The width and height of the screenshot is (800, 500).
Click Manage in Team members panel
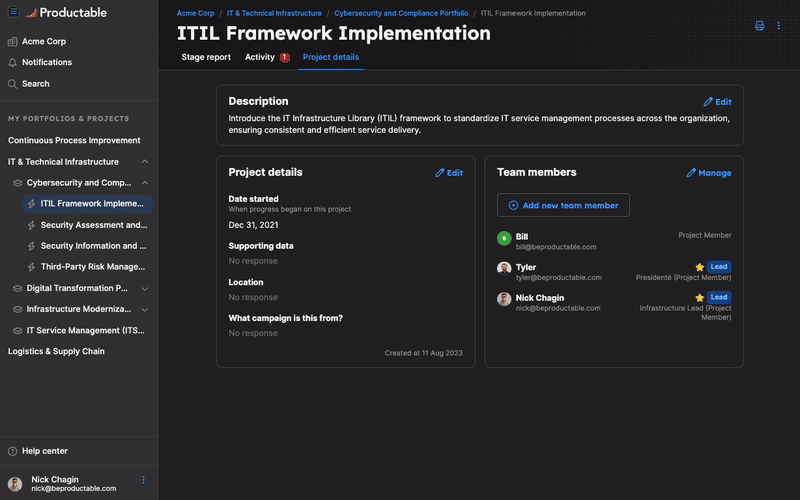coord(708,173)
